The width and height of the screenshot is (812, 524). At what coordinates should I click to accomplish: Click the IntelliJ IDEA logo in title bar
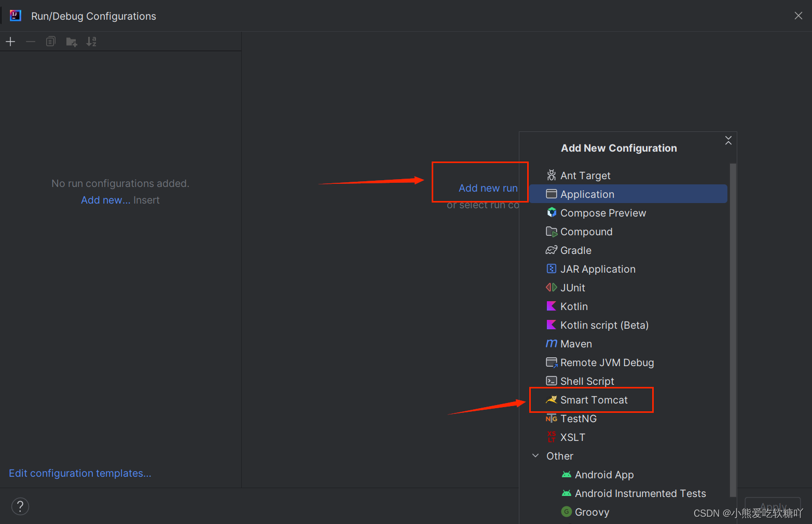pos(16,16)
